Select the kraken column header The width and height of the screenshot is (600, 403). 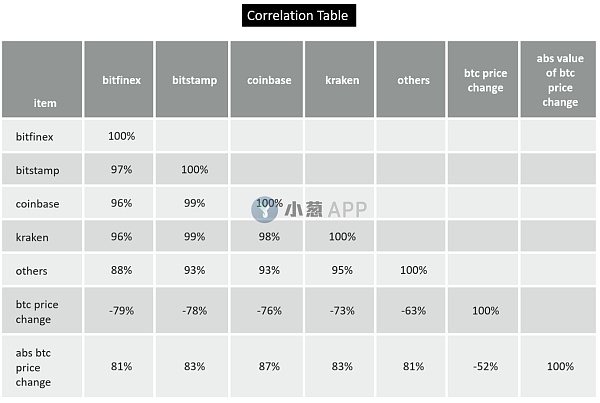[x=341, y=80]
